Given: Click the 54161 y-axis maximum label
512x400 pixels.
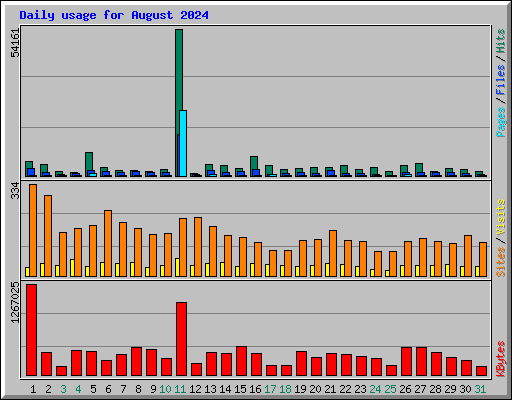Looking at the screenshot, I should tap(15, 43).
